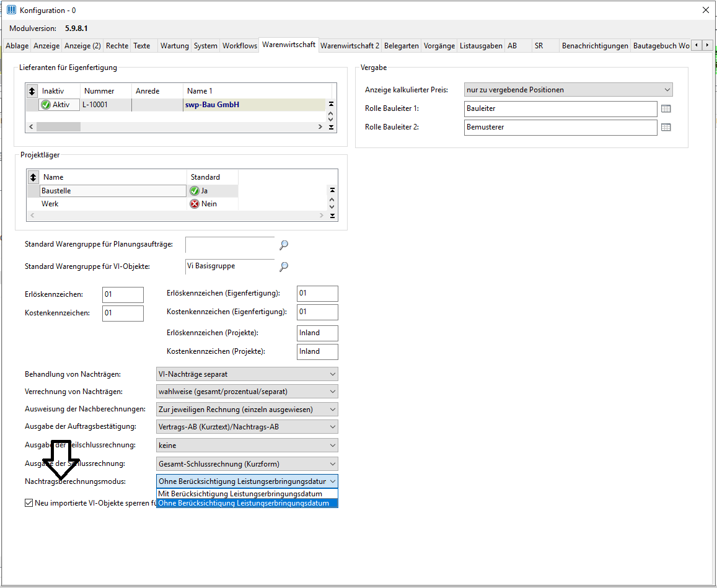Open Ausweisung der Nachberechnungen dropdown

[247, 409]
